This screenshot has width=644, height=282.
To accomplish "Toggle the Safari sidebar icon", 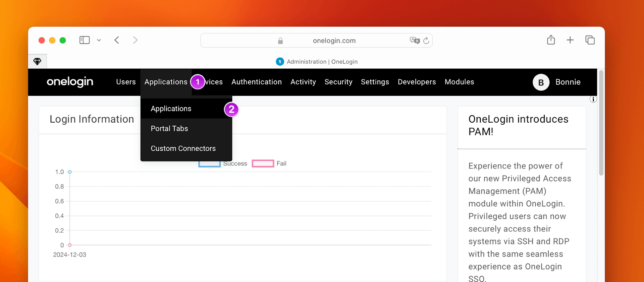I will 85,40.
